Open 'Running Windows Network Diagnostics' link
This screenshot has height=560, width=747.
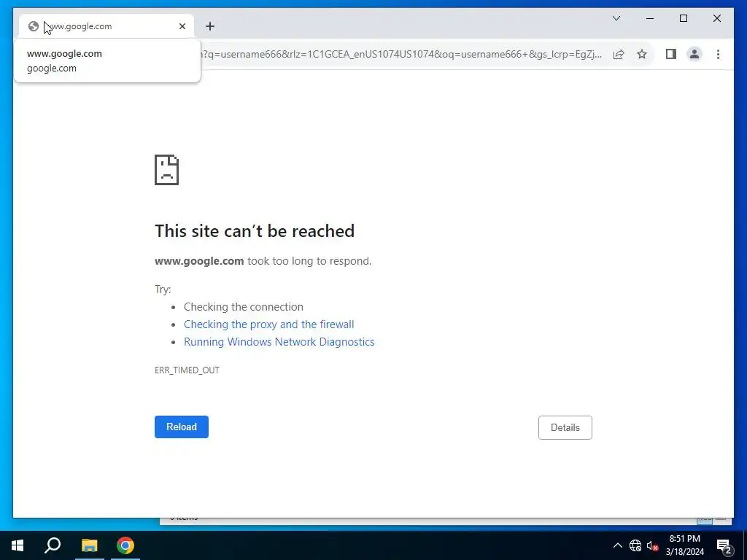click(x=279, y=342)
